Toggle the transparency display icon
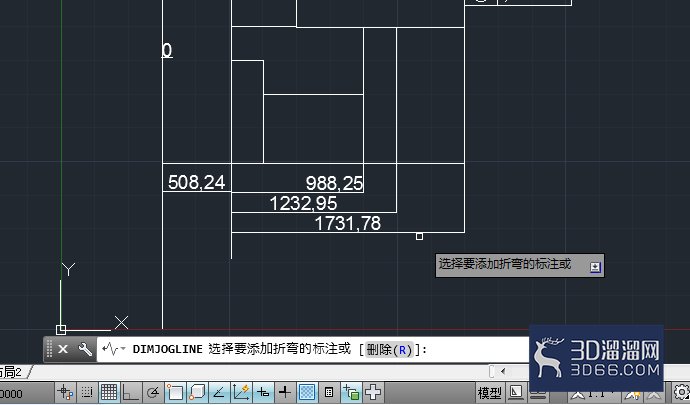The width and height of the screenshot is (690, 405). (307, 392)
